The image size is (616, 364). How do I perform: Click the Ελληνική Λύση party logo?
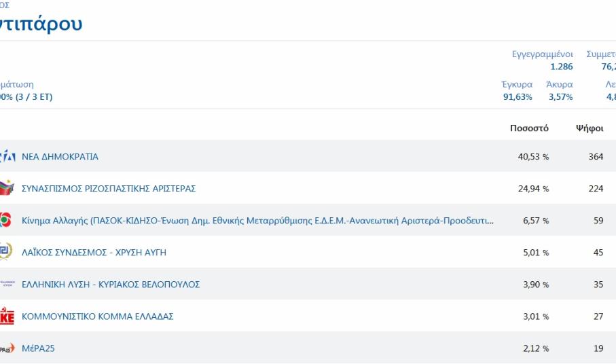pos(7,284)
